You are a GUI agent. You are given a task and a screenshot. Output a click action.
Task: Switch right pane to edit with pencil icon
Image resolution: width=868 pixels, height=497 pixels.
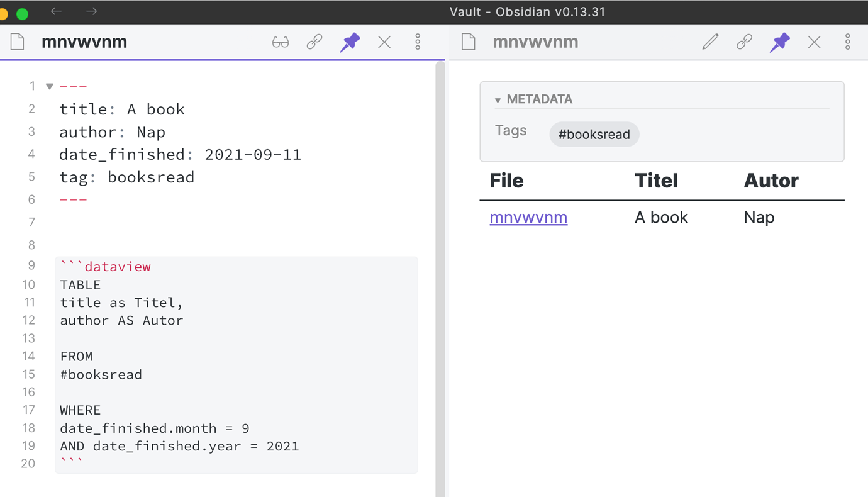[x=710, y=42]
